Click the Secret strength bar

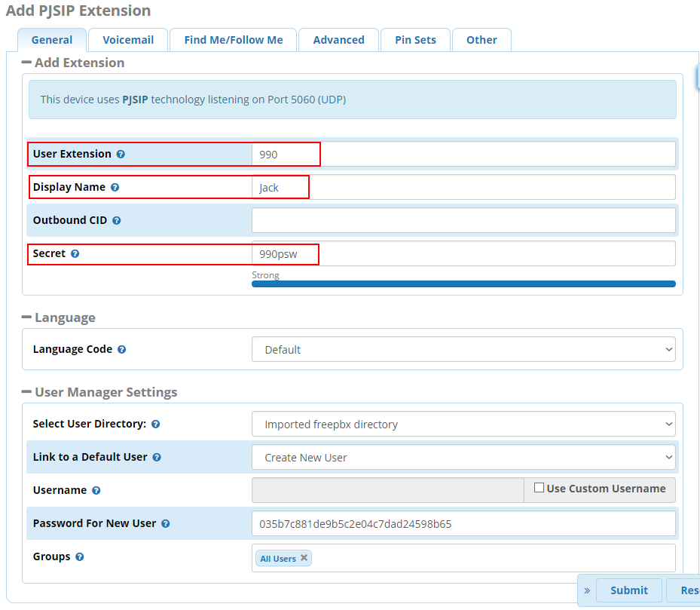coord(463,284)
